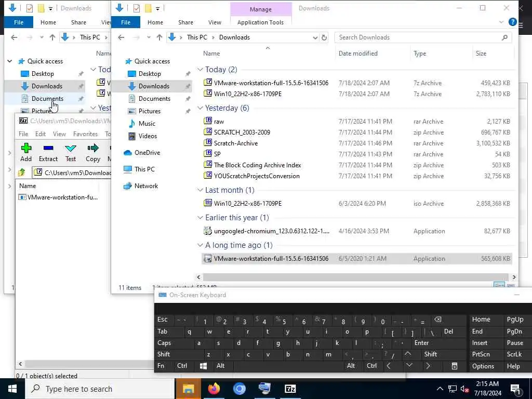Image resolution: width=532 pixels, height=399 pixels.
Task: Toggle Caps key on On-Screen Keyboard
Action: [164, 343]
